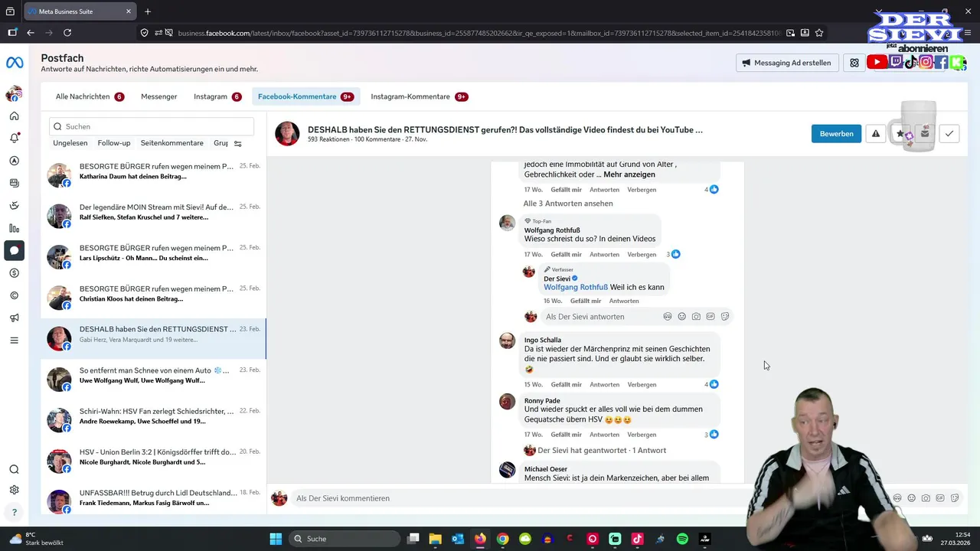Open the help question mark icon
Screen dimensions: 980x551
(14, 512)
